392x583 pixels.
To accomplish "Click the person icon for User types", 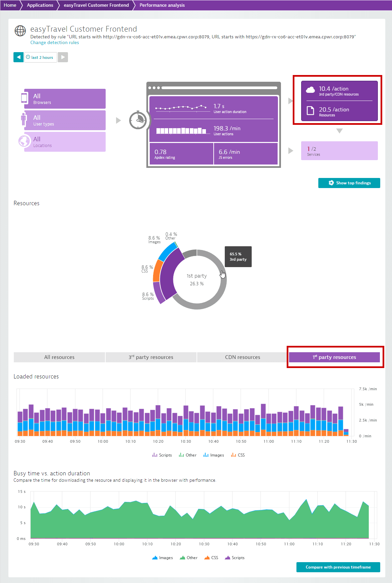I will click(24, 120).
